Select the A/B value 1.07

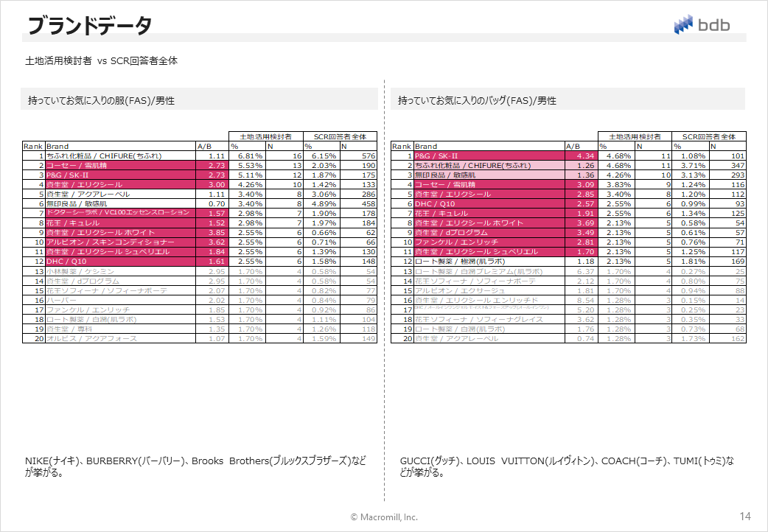click(212, 338)
